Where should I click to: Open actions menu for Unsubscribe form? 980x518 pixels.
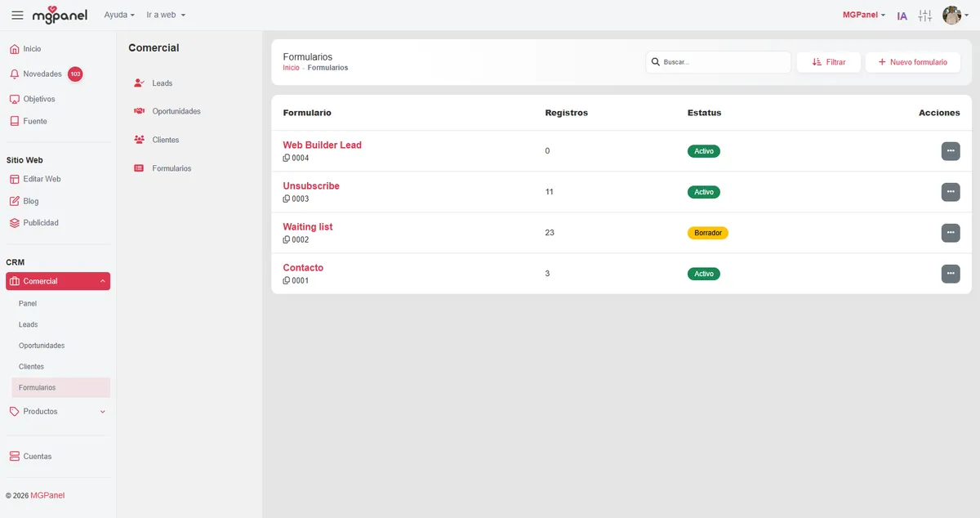(x=950, y=192)
